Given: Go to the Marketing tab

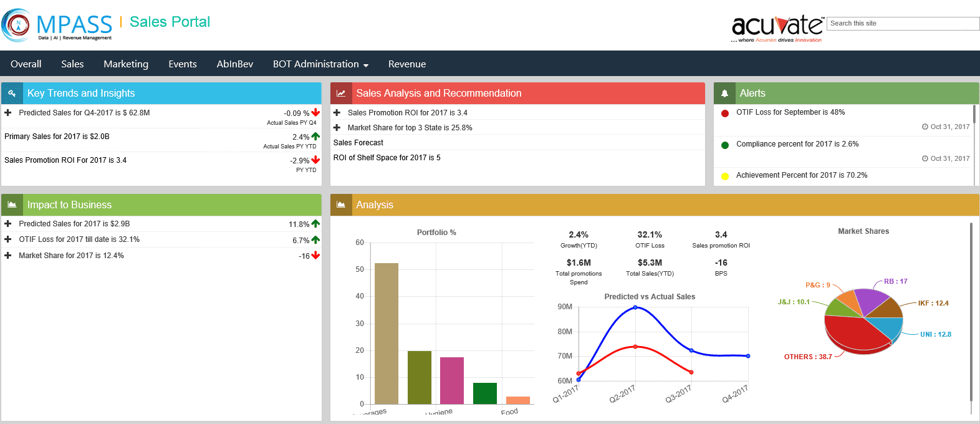Looking at the screenshot, I should tap(126, 64).
